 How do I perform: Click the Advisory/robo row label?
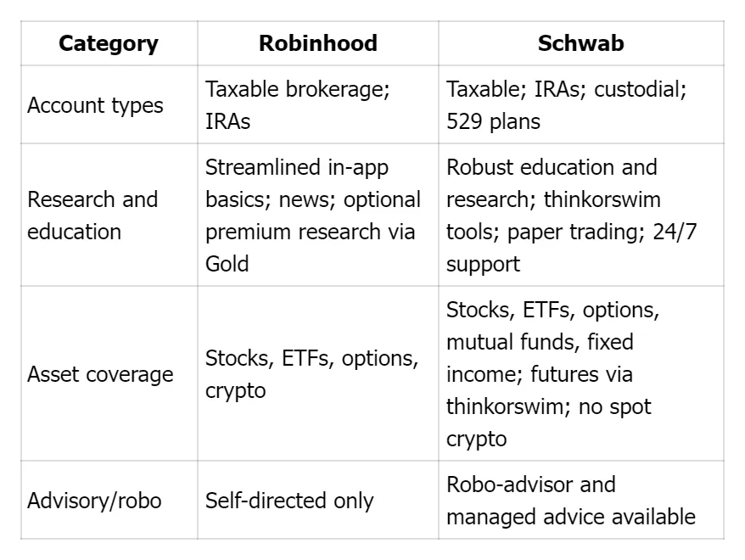click(94, 501)
